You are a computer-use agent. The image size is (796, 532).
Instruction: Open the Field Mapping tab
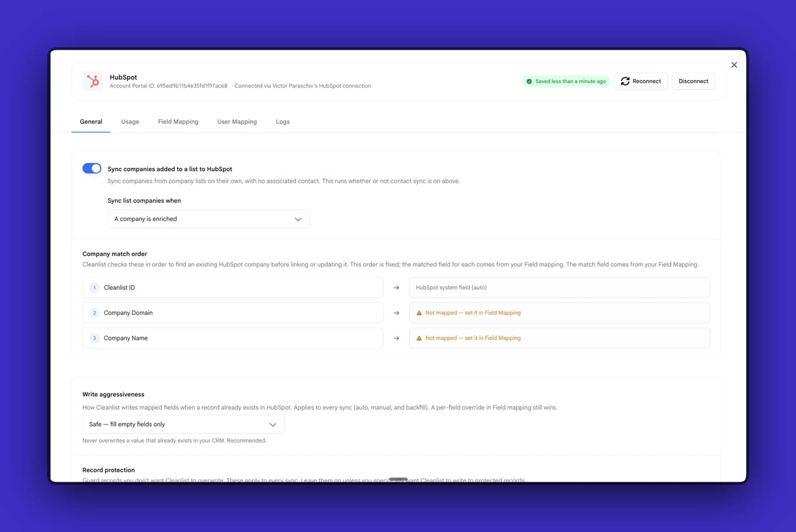[x=178, y=122]
